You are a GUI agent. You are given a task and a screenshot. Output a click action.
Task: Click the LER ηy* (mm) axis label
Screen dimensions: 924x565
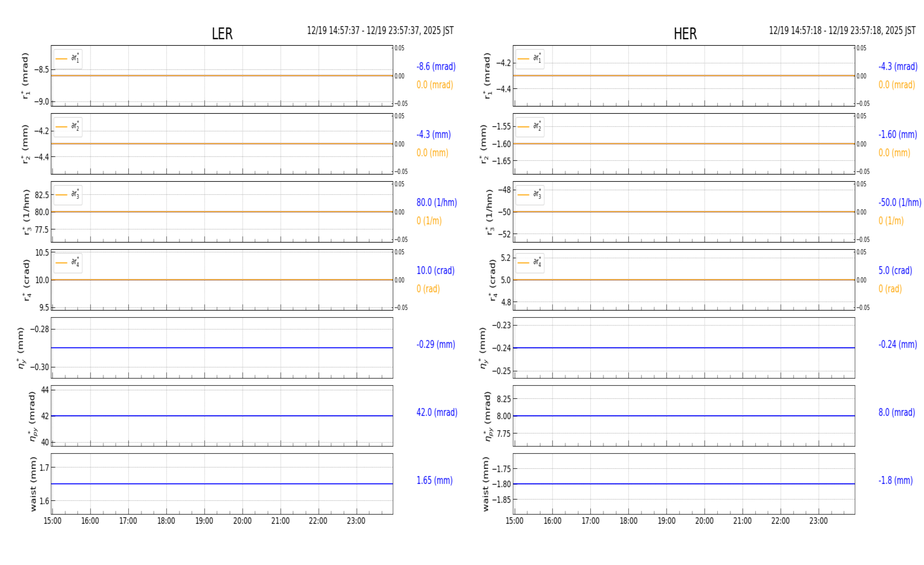[x=22, y=348]
